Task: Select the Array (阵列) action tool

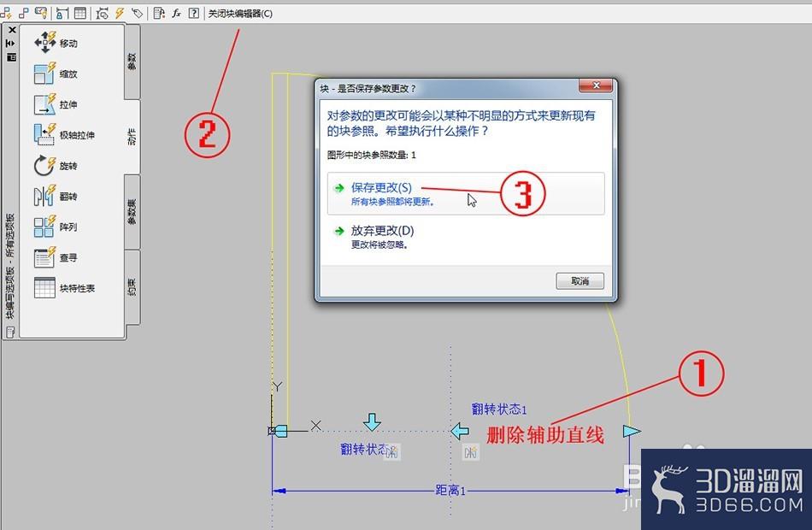Action: (56, 227)
